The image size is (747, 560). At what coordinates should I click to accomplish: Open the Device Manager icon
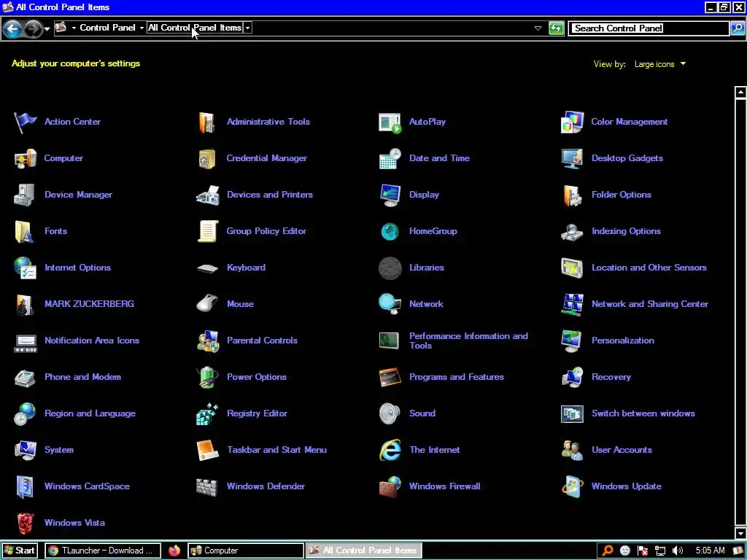coord(25,195)
